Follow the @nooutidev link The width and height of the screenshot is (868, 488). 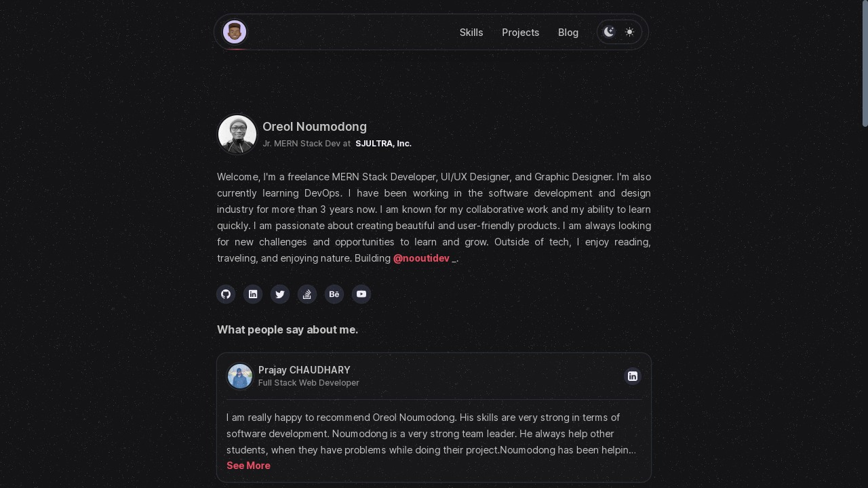point(421,258)
